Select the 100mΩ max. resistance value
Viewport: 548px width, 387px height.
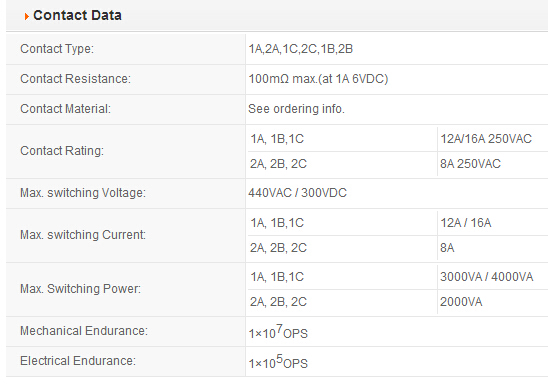(318, 79)
